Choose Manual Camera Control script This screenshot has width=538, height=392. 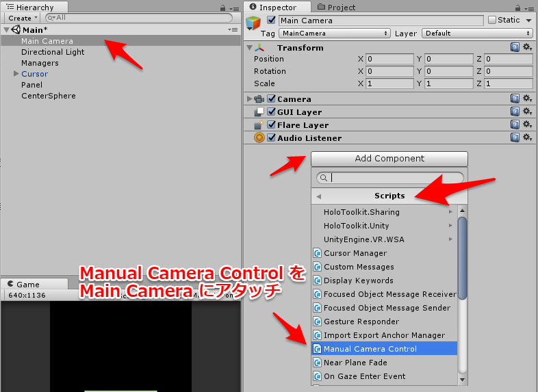[x=384, y=348]
